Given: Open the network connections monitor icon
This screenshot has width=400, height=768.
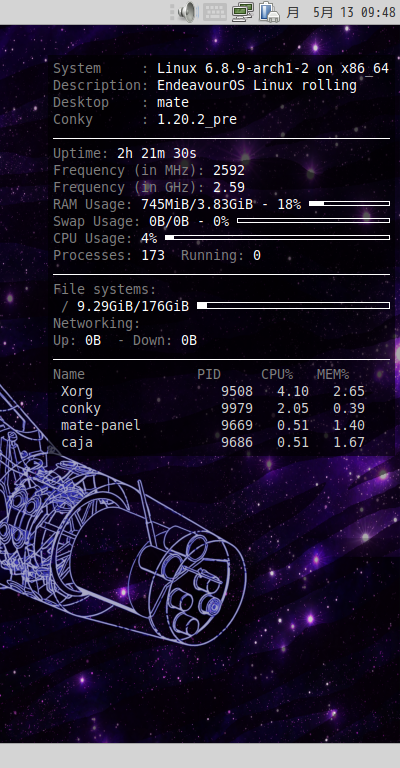Looking at the screenshot, I should [242, 12].
